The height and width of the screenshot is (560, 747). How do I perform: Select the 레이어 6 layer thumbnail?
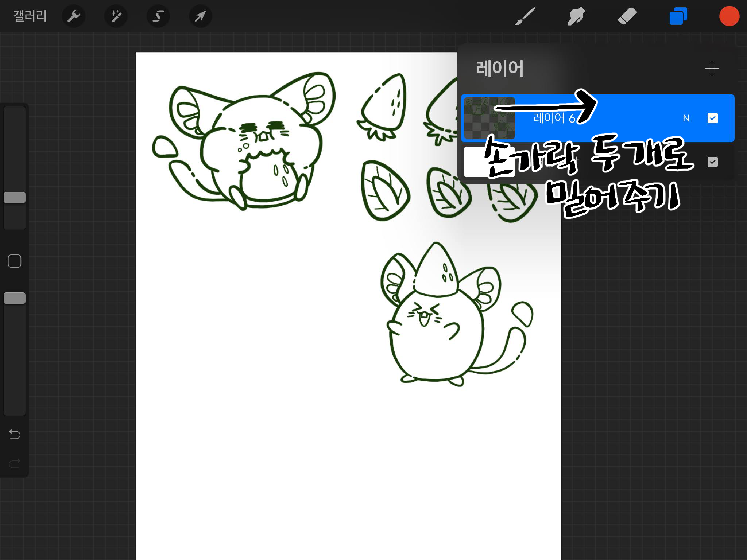coord(489,118)
